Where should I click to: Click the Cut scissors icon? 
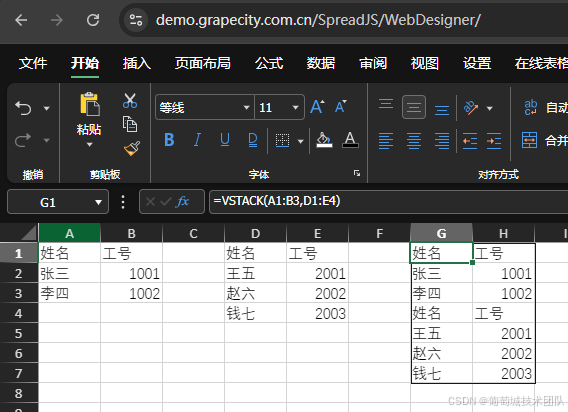click(x=130, y=101)
